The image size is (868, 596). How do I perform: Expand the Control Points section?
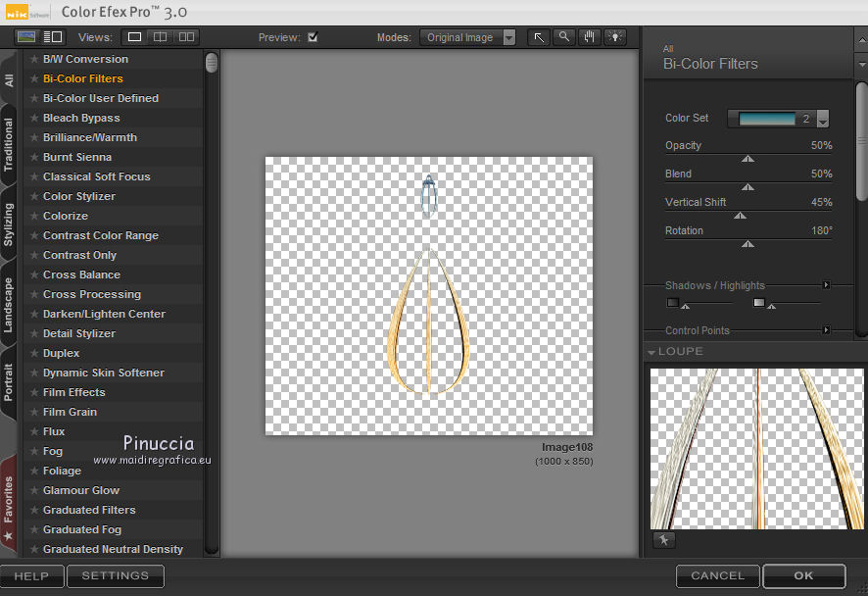tap(826, 330)
